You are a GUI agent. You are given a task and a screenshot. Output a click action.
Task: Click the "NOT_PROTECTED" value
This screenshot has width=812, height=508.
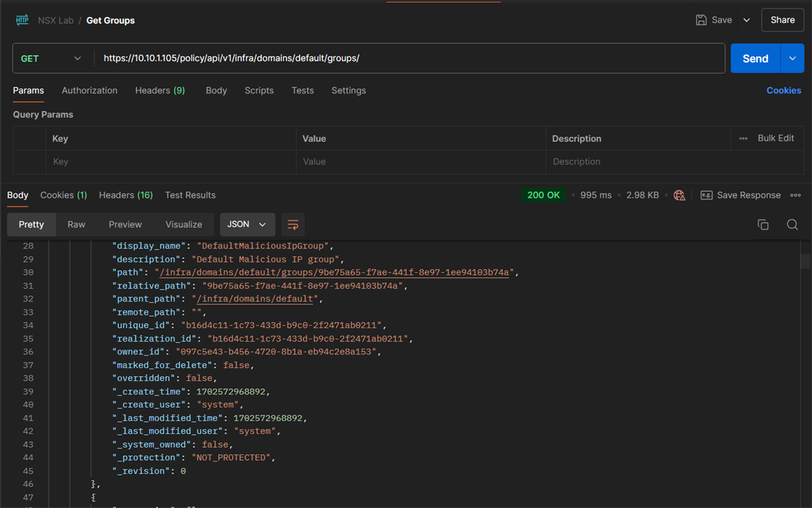click(x=233, y=458)
